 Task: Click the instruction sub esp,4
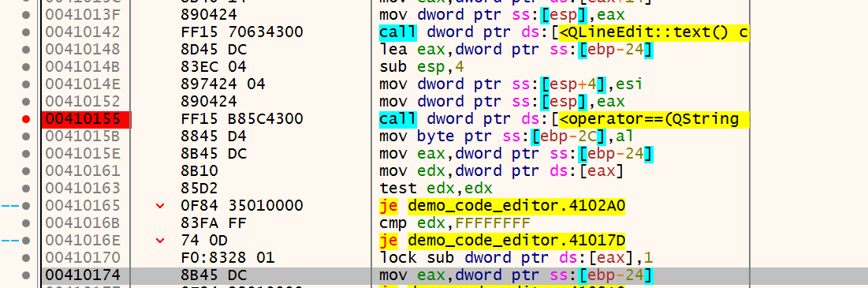(421, 68)
